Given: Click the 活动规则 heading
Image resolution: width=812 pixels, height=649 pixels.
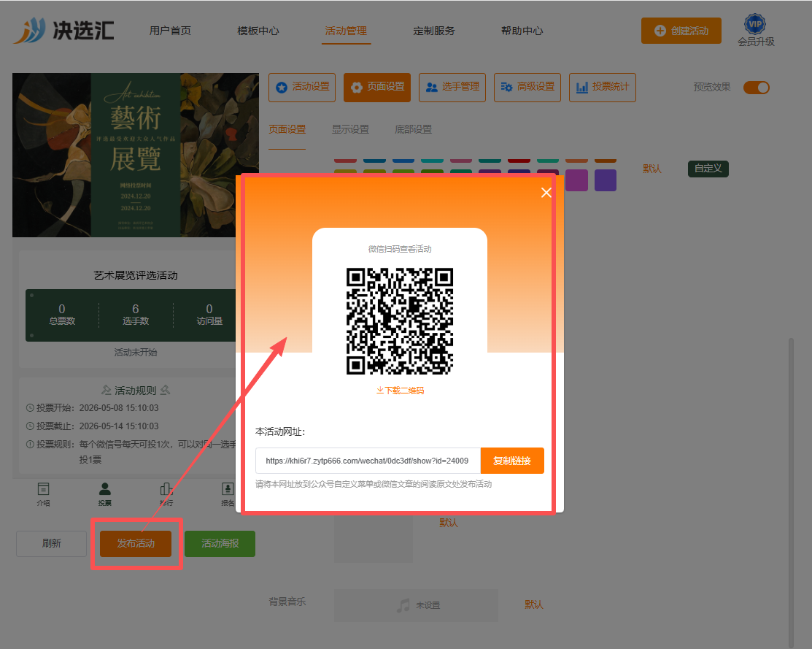Looking at the screenshot, I should [x=136, y=391].
